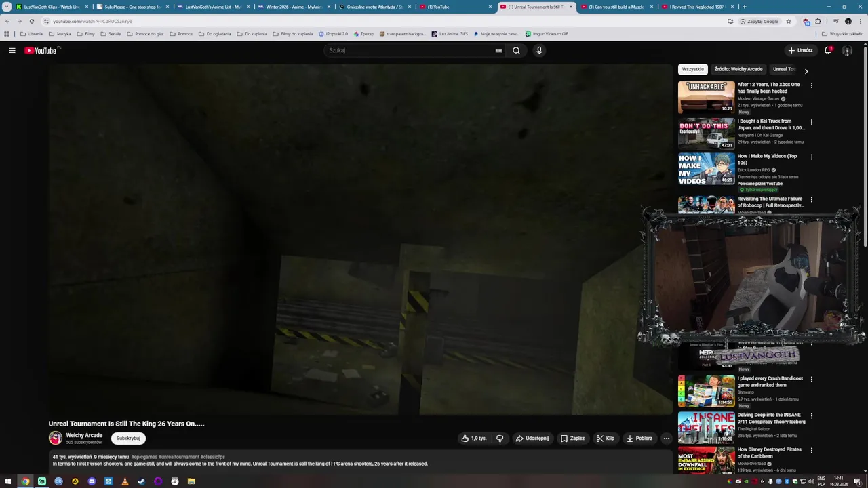Open Discord from the taskbar
This screenshot has width=868, height=488.
(x=92, y=481)
